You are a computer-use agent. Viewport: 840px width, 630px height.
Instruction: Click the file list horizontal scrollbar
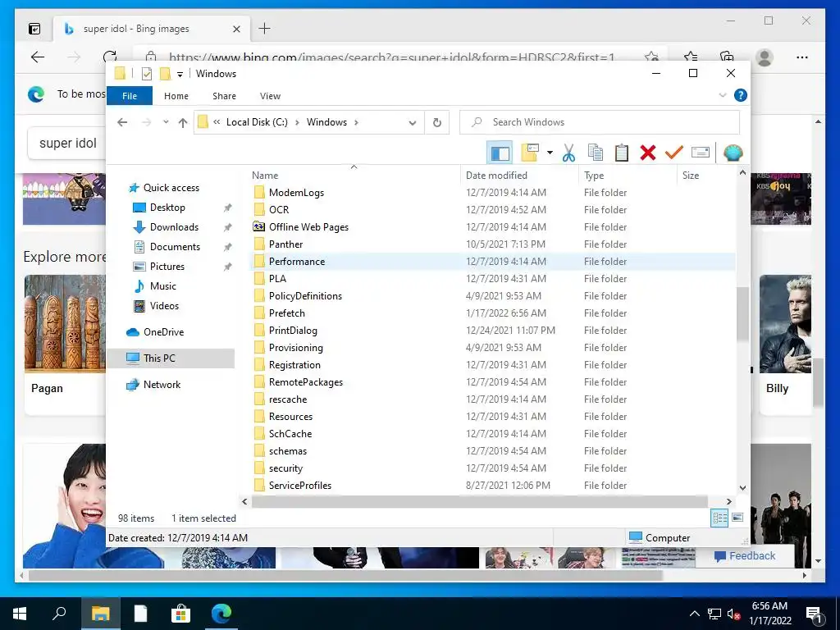pos(479,502)
